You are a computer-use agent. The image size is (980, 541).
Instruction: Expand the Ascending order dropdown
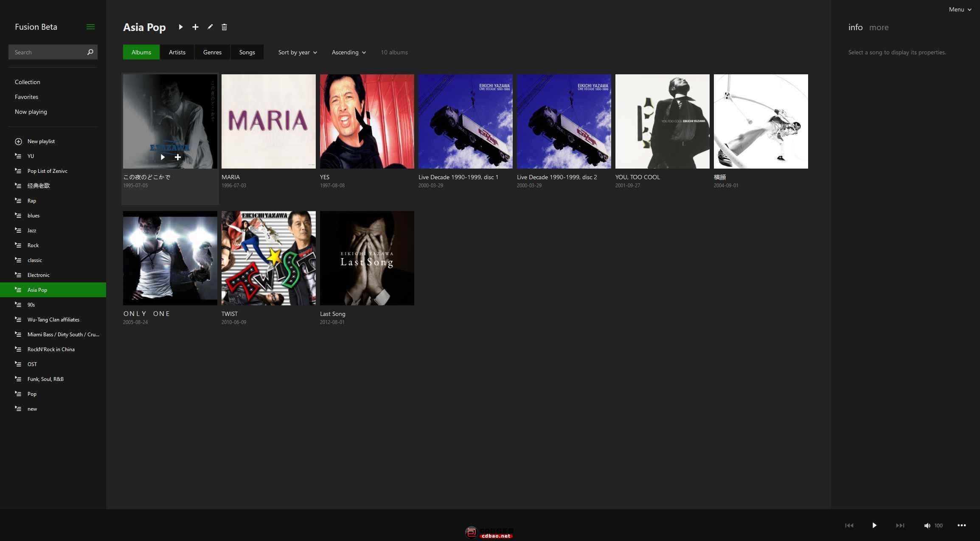348,52
